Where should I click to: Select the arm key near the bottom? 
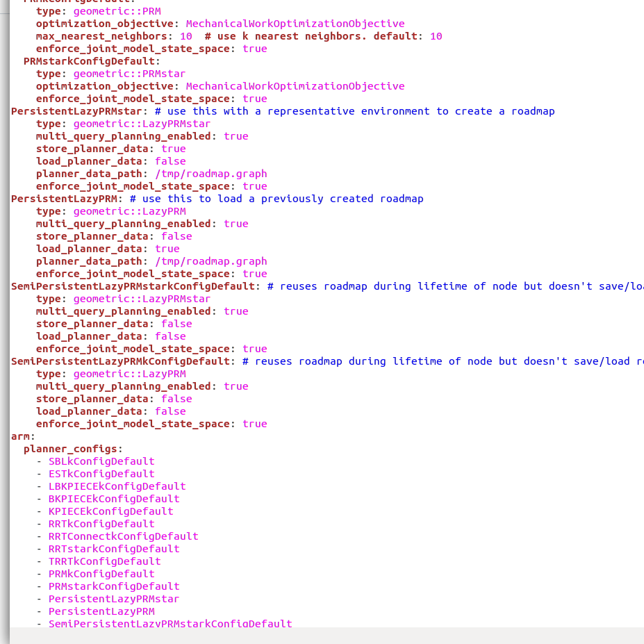19,436
